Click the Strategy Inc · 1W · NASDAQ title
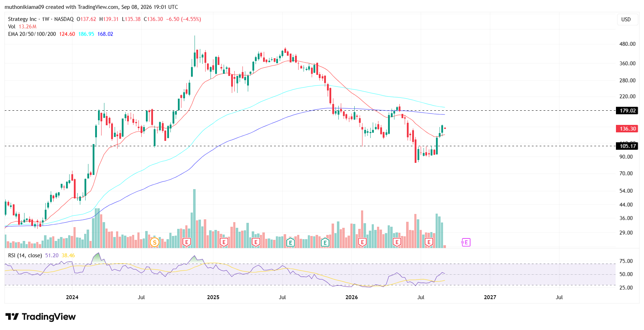Viewport: 644px width, 330px height. click(41, 19)
